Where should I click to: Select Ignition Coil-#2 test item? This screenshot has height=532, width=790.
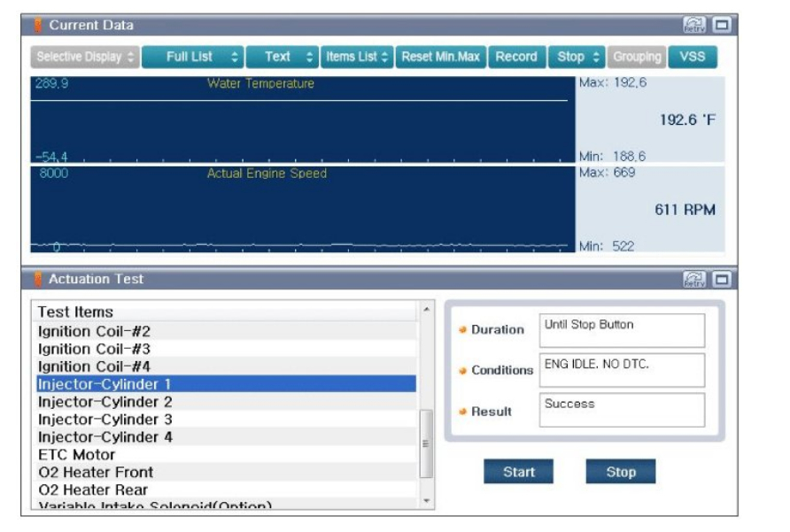[x=226, y=331]
